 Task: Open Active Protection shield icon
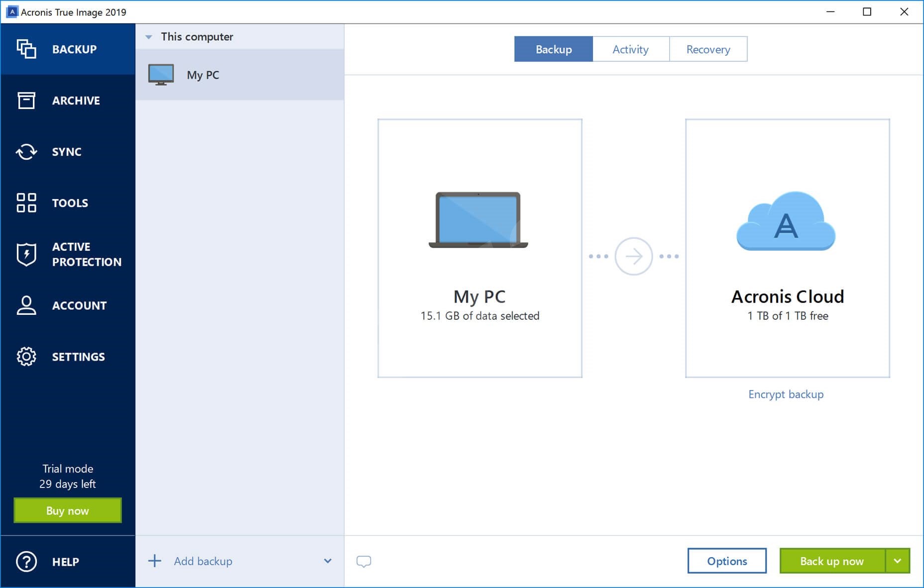point(26,254)
